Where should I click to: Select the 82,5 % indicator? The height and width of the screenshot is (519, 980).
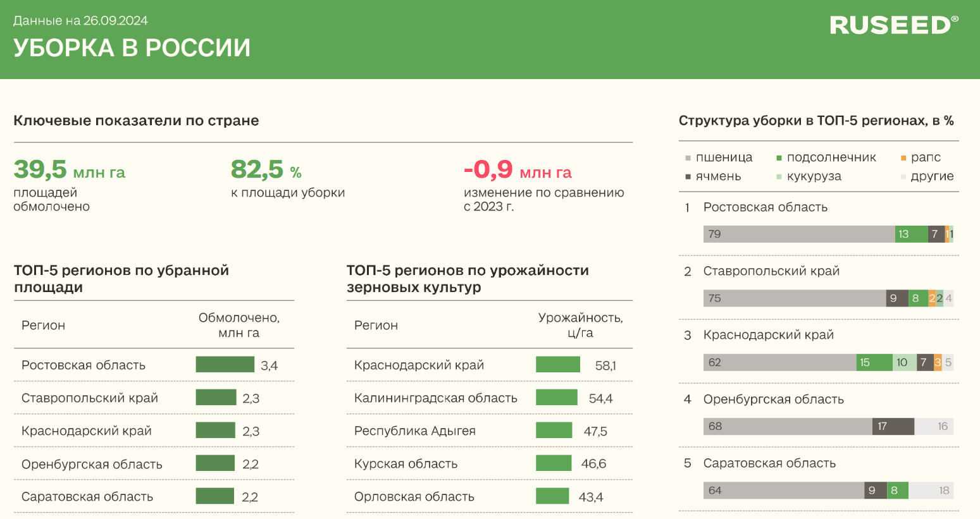coord(266,170)
